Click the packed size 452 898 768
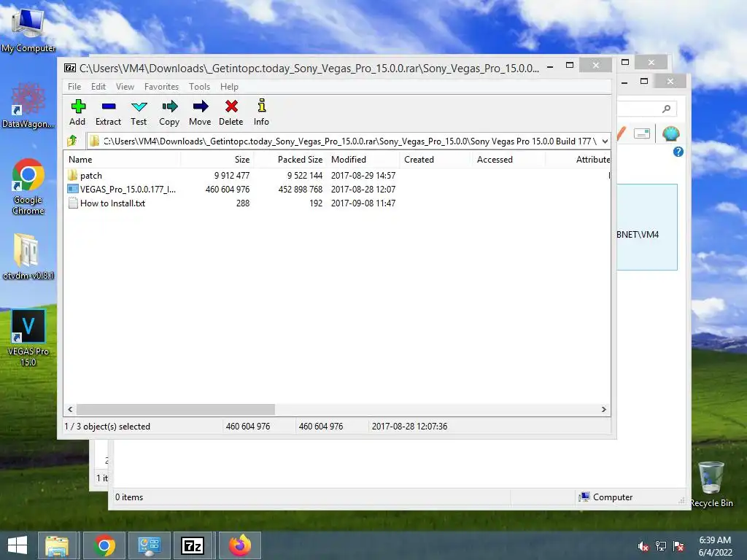The width and height of the screenshot is (747, 560). point(300,190)
